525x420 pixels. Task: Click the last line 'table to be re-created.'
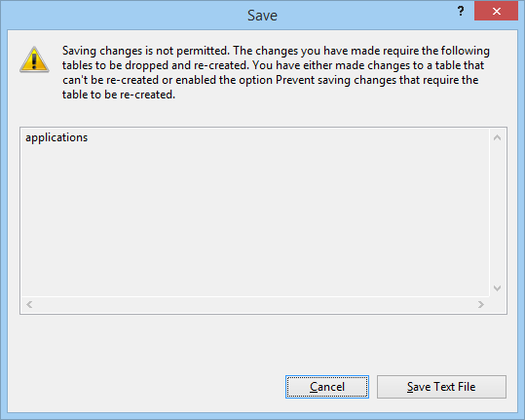click(119, 95)
